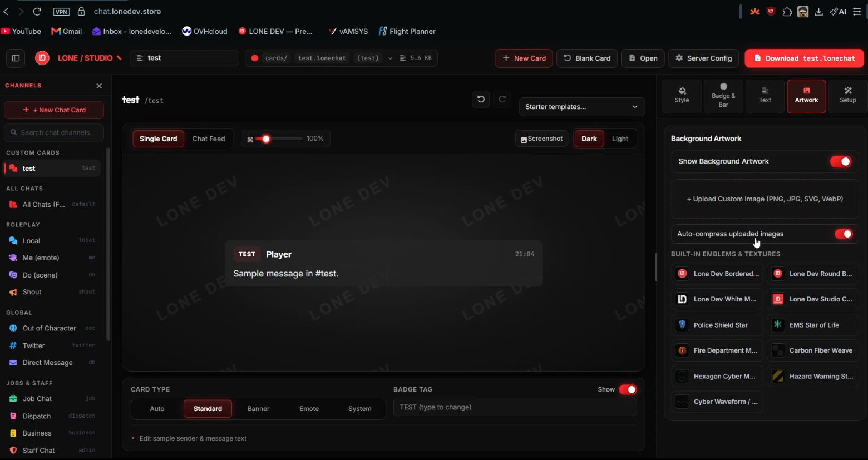Go to the Text tab
Screen dimensions: 868x460
[x=765, y=96]
